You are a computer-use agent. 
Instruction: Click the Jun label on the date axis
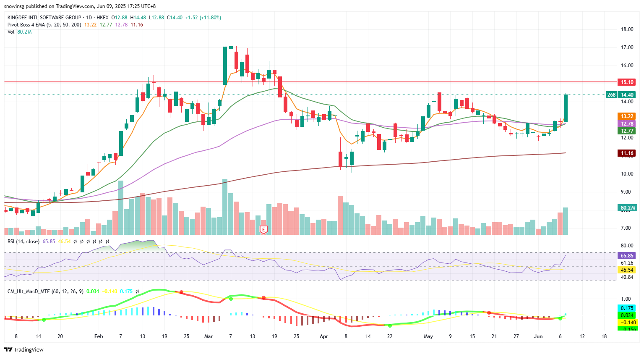(x=538, y=336)
